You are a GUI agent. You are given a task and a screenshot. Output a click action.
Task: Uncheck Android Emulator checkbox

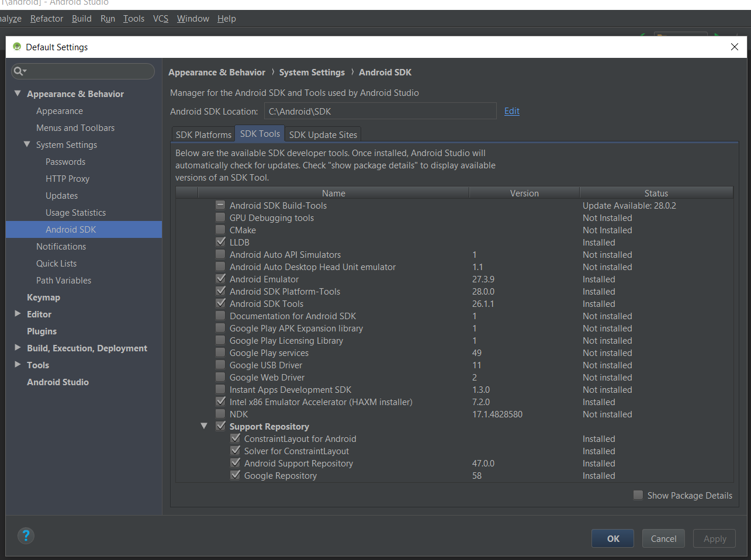(220, 279)
